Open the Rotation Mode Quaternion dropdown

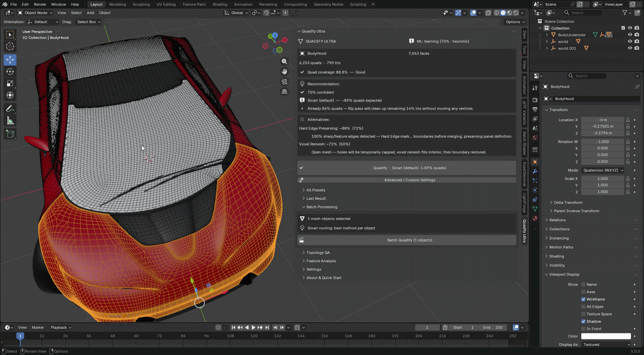point(603,170)
